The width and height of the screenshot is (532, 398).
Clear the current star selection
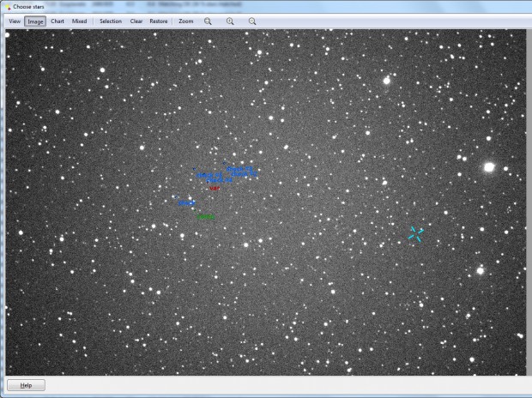pyautogui.click(x=136, y=21)
